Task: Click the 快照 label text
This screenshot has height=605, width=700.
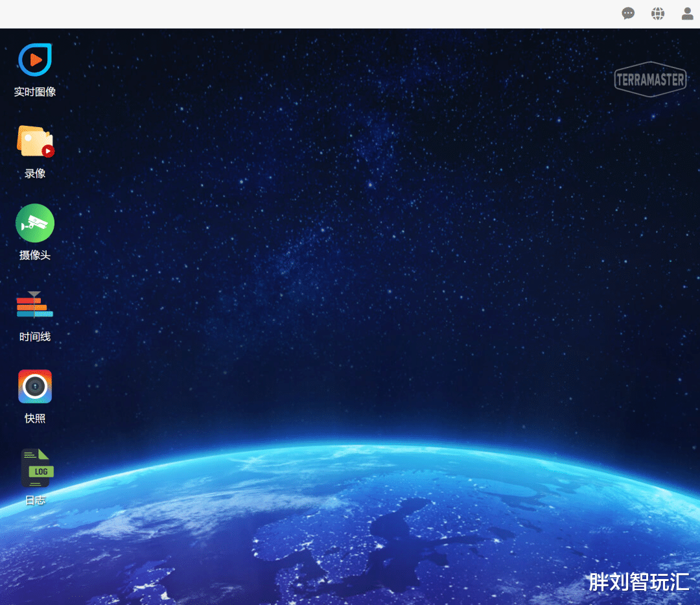Action: click(x=35, y=418)
